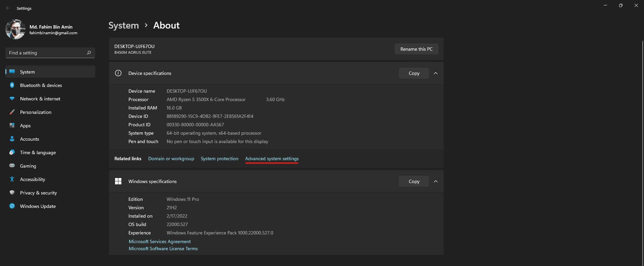
Task: Click the System monitor icon in sidebar
Action: click(12, 72)
